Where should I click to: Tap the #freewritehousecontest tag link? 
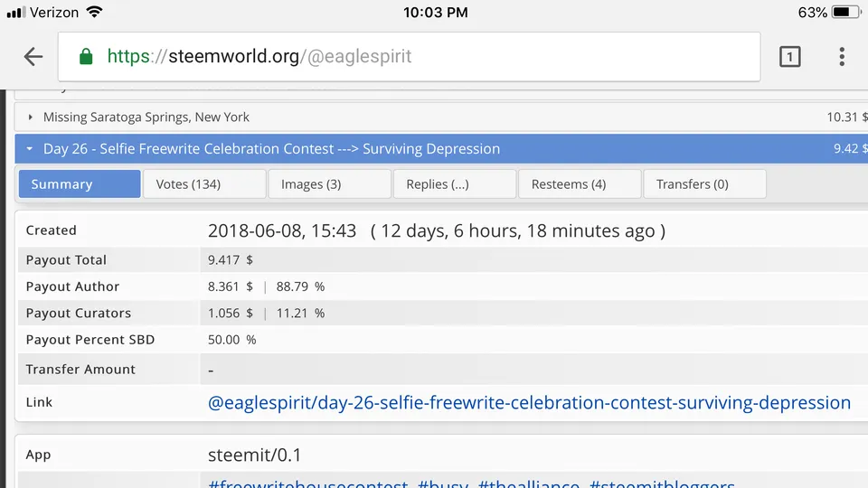click(307, 483)
